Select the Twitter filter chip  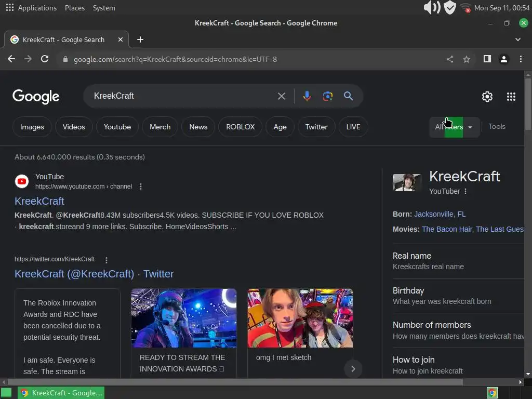pos(316,127)
